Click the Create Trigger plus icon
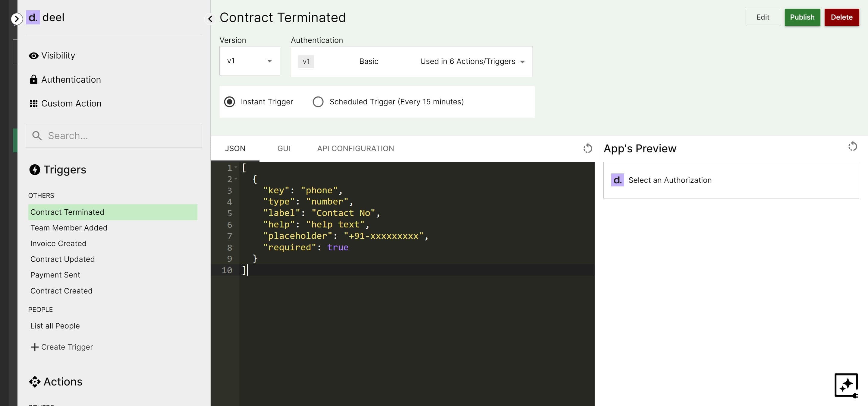Screen dimensions: 868x406 pyautogui.click(x=34, y=347)
